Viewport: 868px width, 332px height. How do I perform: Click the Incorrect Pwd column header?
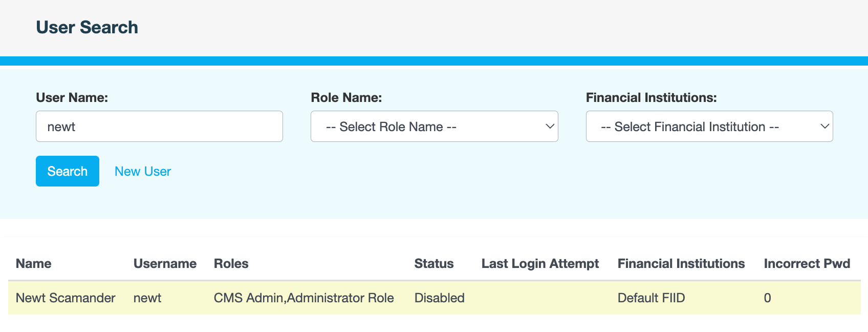(x=807, y=264)
